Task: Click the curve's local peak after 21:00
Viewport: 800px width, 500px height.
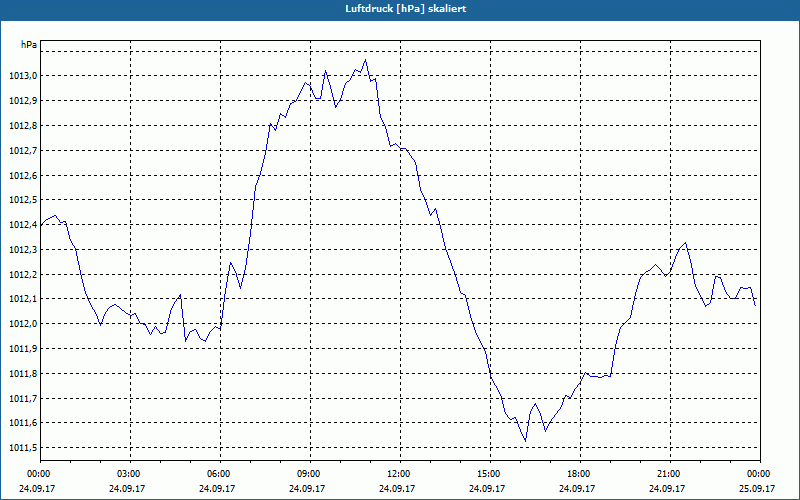Action: 685,243
